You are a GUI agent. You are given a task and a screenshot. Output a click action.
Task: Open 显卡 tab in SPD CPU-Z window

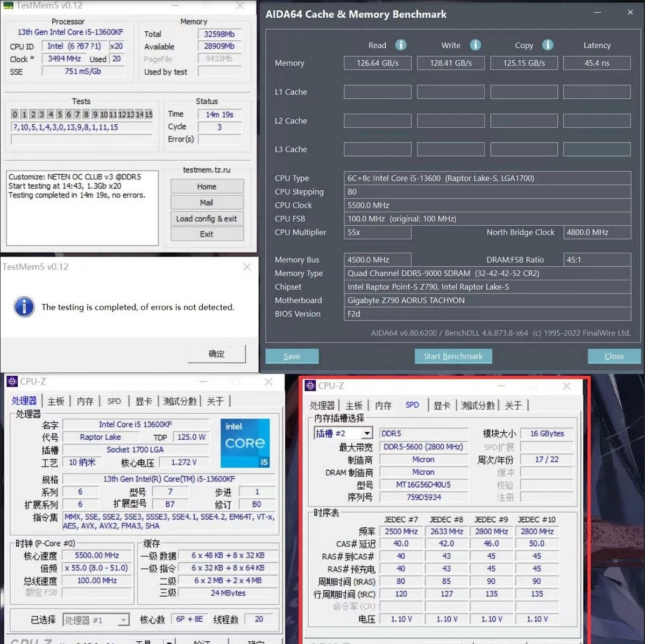point(442,406)
